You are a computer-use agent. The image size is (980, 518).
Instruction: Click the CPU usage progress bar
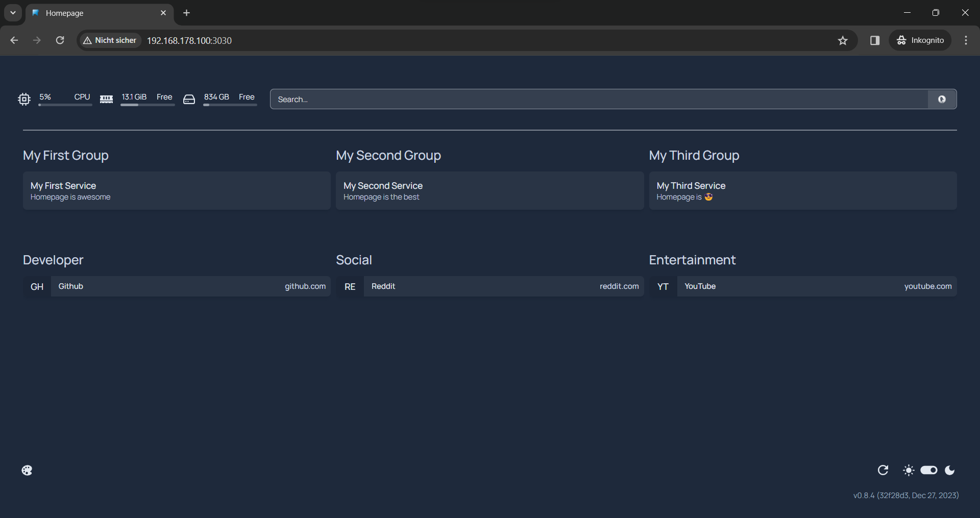click(65, 105)
